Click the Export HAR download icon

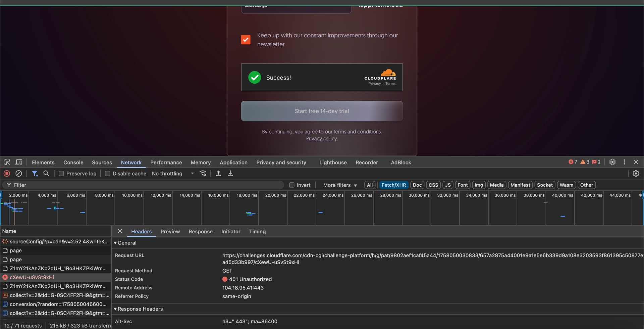click(x=230, y=174)
